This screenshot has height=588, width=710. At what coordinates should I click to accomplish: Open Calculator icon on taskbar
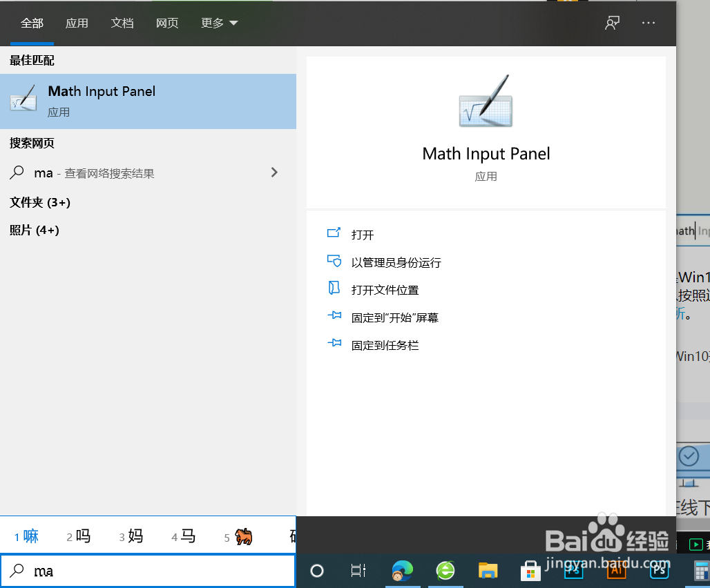click(x=702, y=571)
